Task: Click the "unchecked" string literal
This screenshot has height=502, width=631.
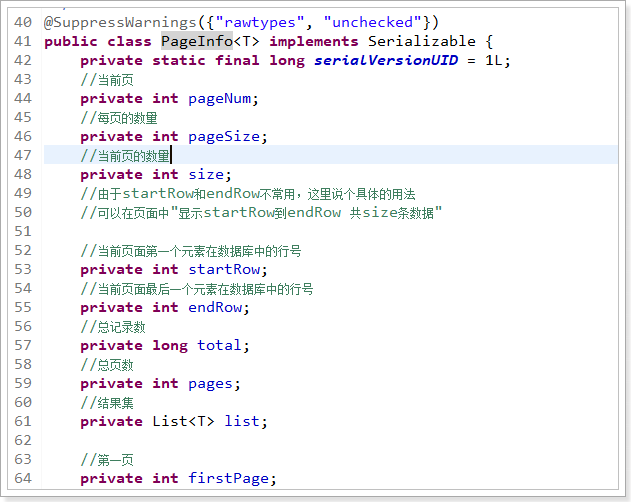Action: (373, 22)
